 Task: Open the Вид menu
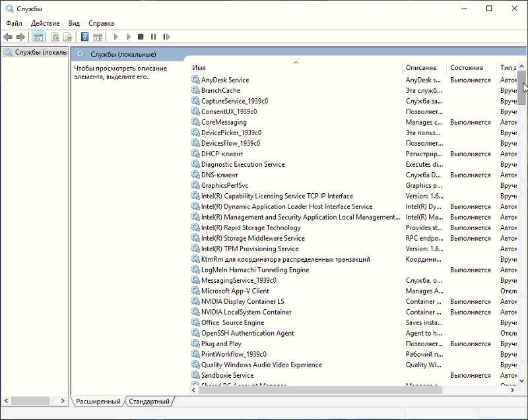(74, 23)
